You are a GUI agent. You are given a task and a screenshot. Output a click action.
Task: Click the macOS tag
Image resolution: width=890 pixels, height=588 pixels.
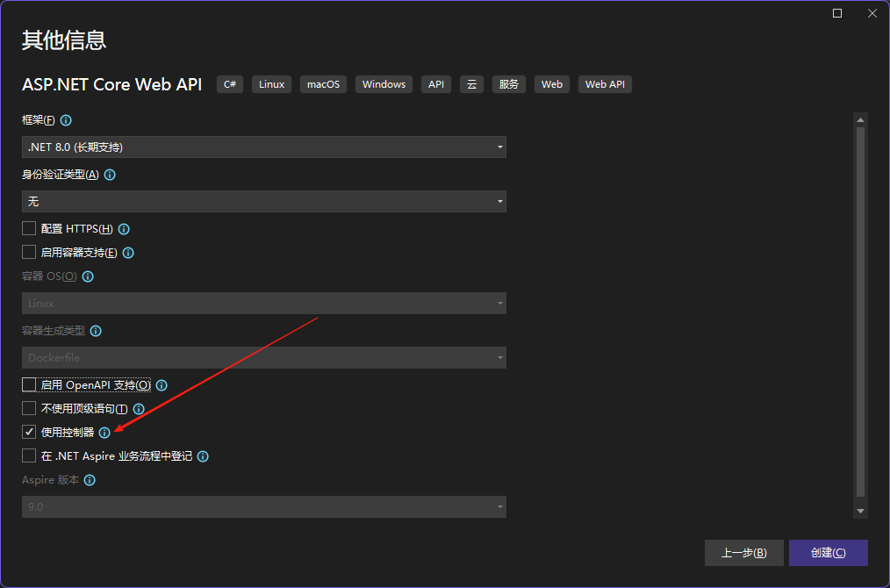(x=324, y=84)
